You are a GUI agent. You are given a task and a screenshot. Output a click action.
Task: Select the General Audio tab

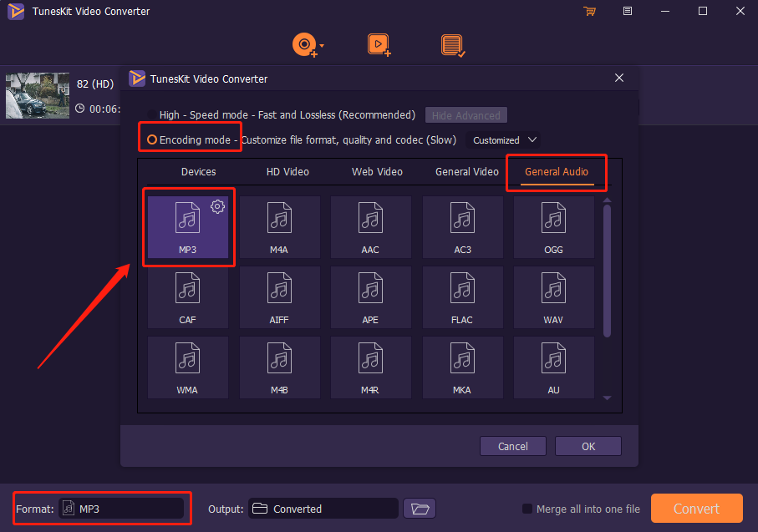click(x=557, y=171)
